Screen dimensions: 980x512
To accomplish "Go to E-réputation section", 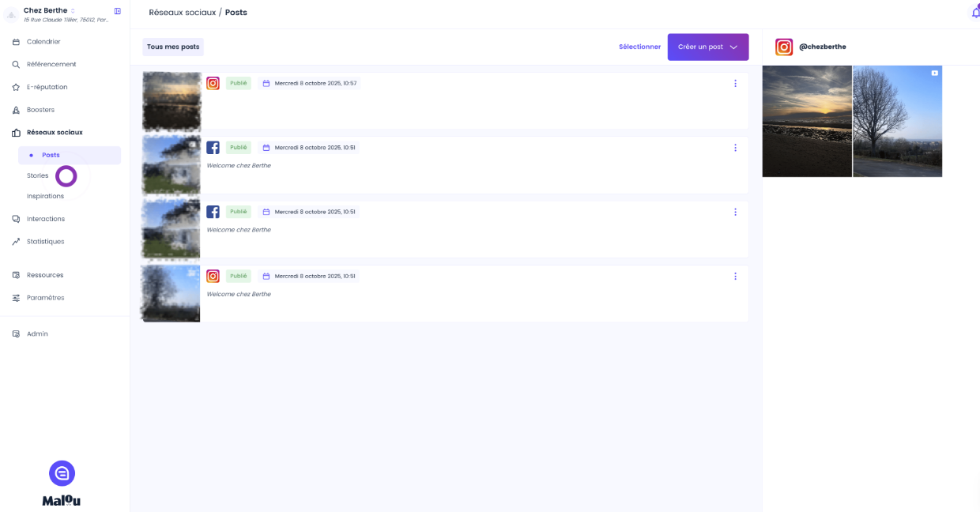I will click(x=47, y=87).
